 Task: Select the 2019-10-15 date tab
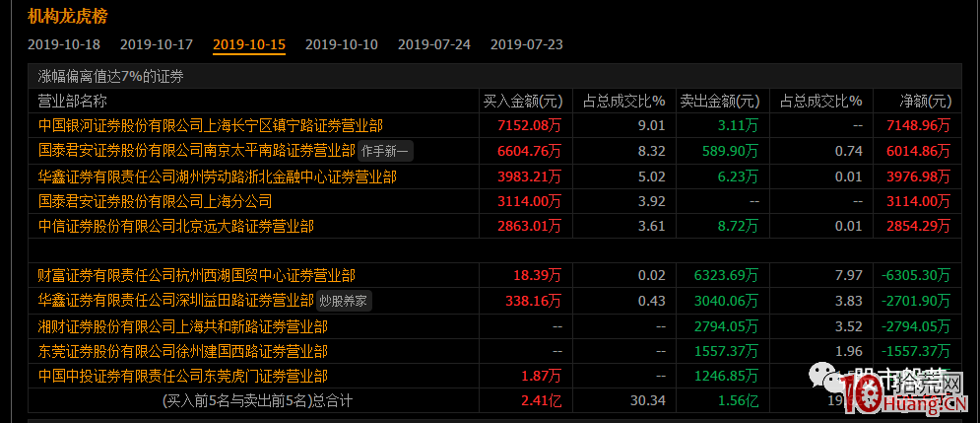point(249,45)
